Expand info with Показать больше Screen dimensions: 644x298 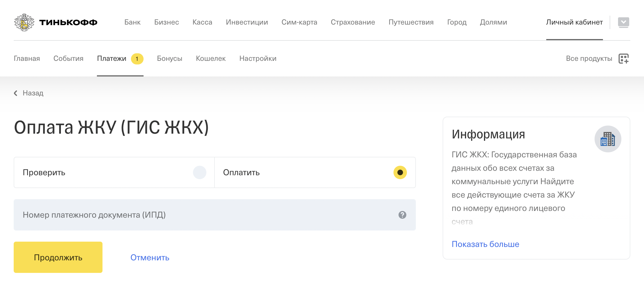(485, 244)
